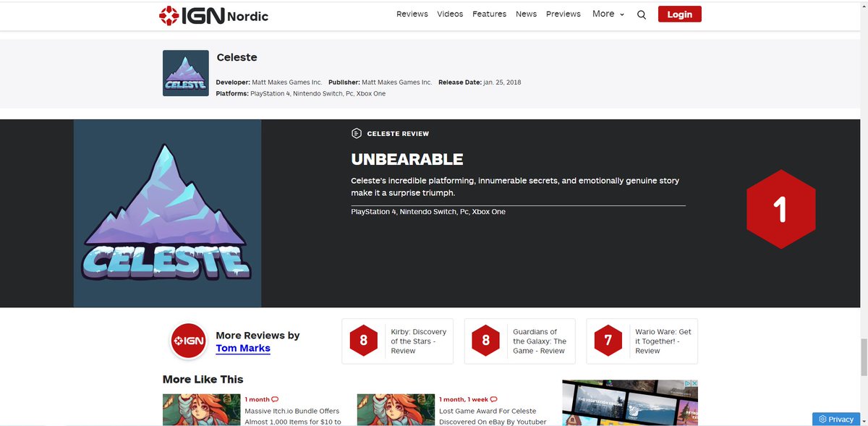The image size is (868, 426).
Task: Click the round IGN author avatar
Action: pos(189,341)
